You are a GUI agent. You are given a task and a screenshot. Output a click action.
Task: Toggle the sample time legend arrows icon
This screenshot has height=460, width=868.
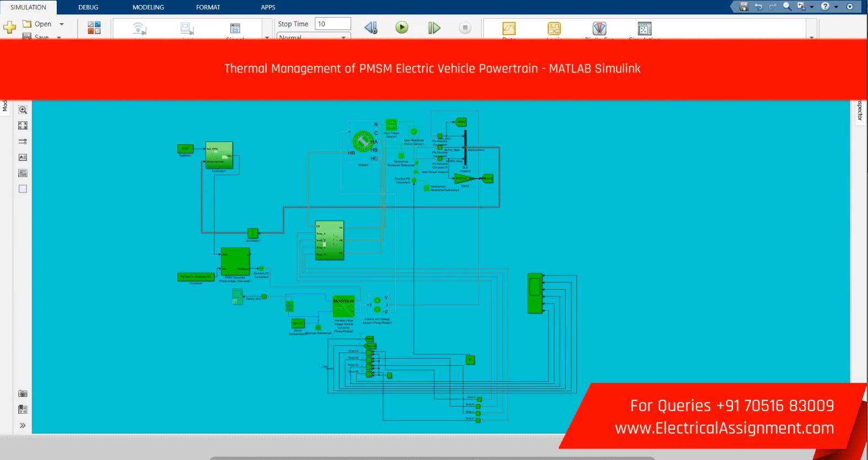(x=23, y=142)
